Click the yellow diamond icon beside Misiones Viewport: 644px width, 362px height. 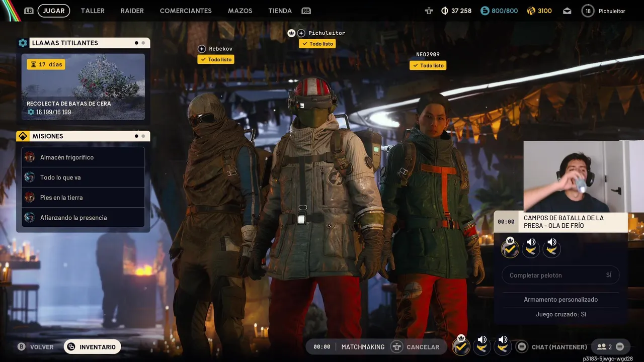[23, 136]
